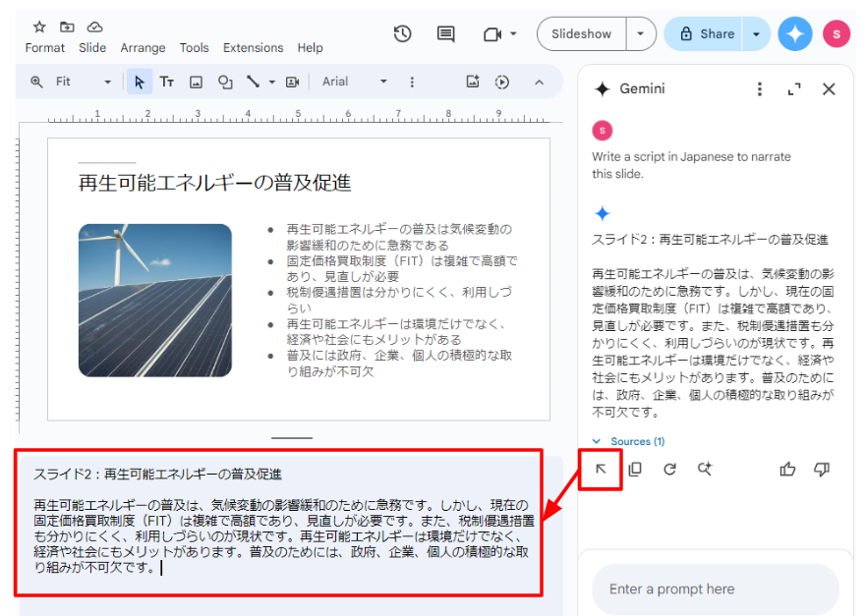Open the Arial font dropdown
The height and width of the screenshot is (616, 865).
coord(355,83)
